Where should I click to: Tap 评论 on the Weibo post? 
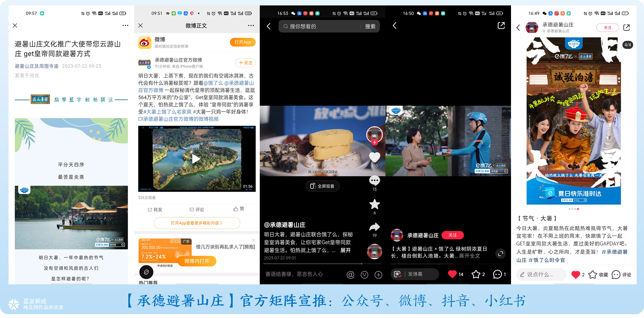tap(197, 210)
